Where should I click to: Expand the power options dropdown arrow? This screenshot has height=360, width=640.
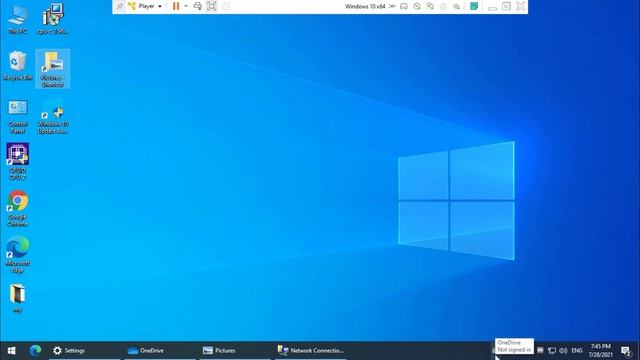coord(186,6)
